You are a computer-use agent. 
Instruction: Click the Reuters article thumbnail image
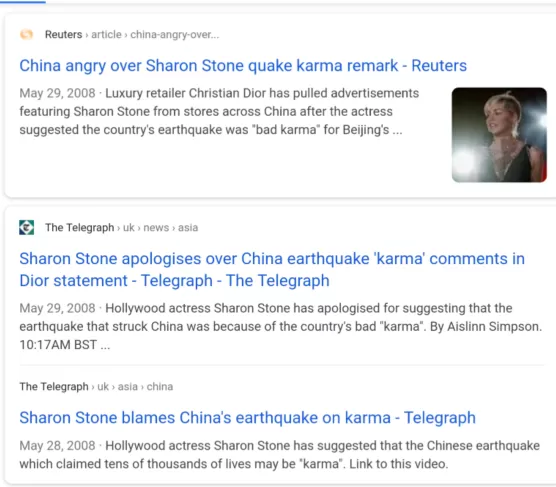click(x=499, y=135)
